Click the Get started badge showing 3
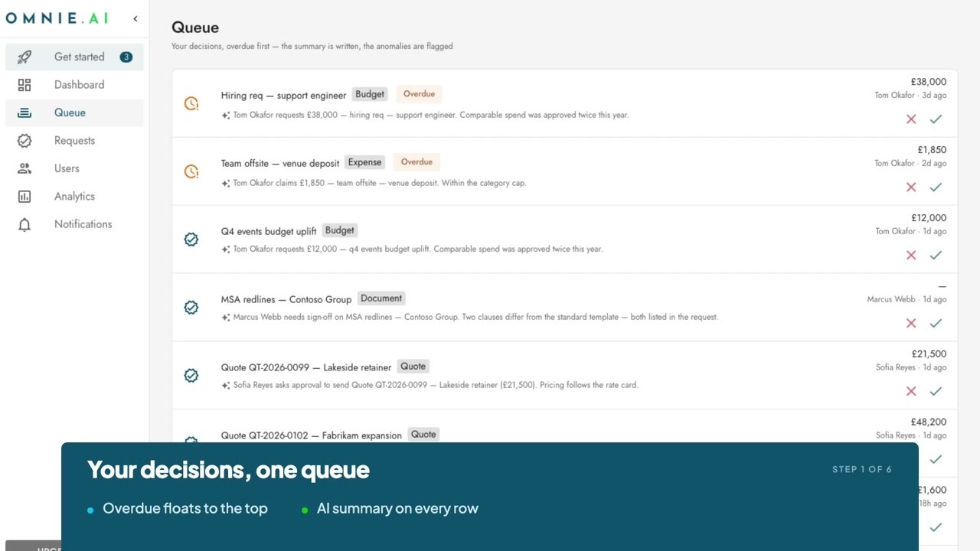Image resolution: width=980 pixels, height=551 pixels. pyautogui.click(x=126, y=57)
